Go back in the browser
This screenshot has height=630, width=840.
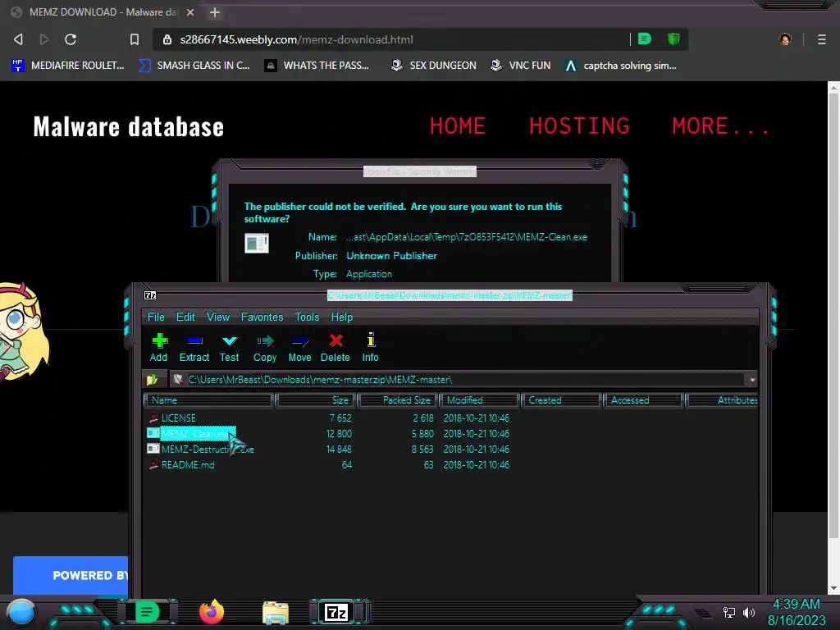point(19,39)
